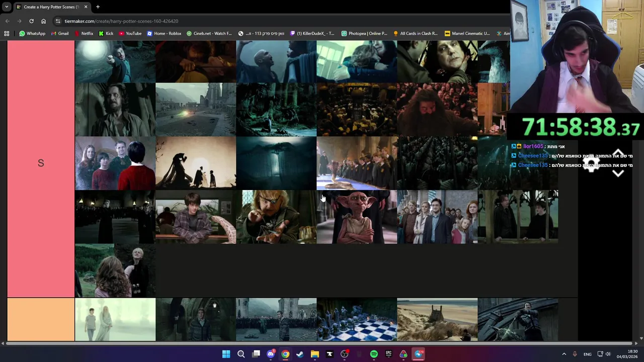Open the Kick bookmark
Image resolution: width=644 pixels, height=362 pixels.
click(106, 34)
